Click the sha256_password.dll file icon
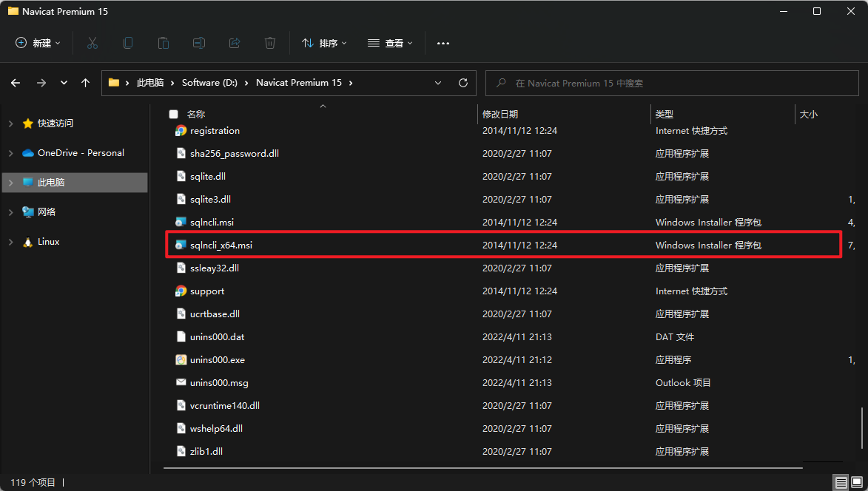This screenshot has height=491, width=868. 181,154
